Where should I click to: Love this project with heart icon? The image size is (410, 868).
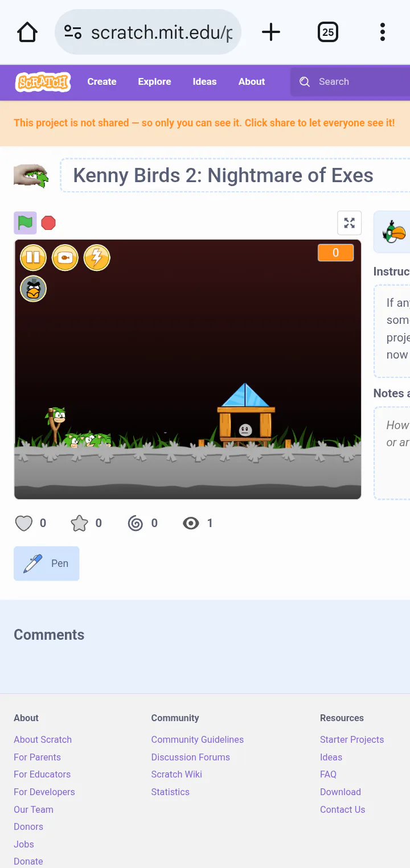(x=24, y=523)
